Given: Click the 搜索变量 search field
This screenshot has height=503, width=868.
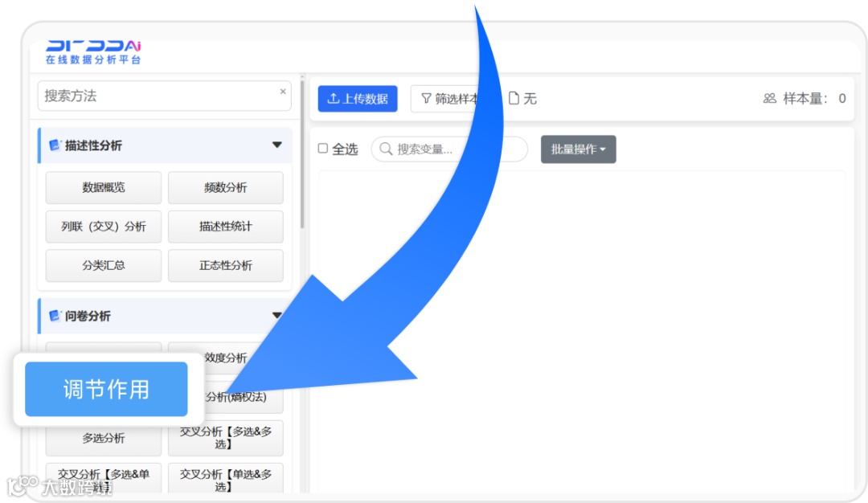Looking at the screenshot, I should [x=449, y=149].
